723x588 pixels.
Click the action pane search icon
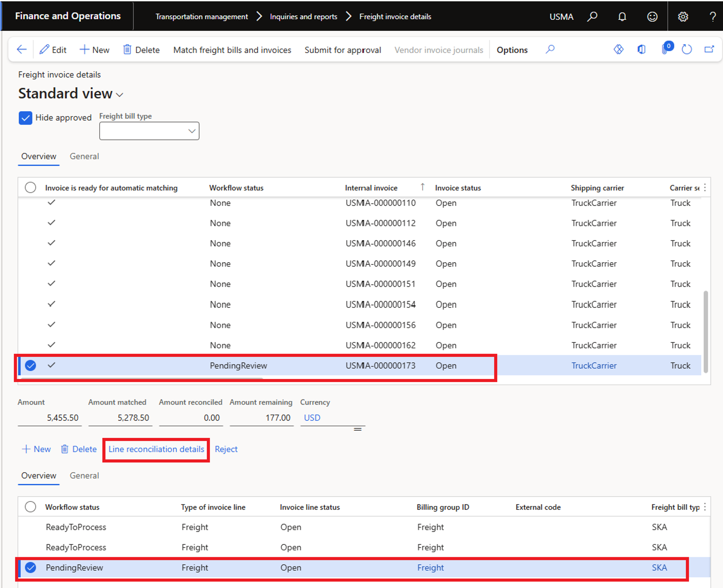pyautogui.click(x=550, y=49)
